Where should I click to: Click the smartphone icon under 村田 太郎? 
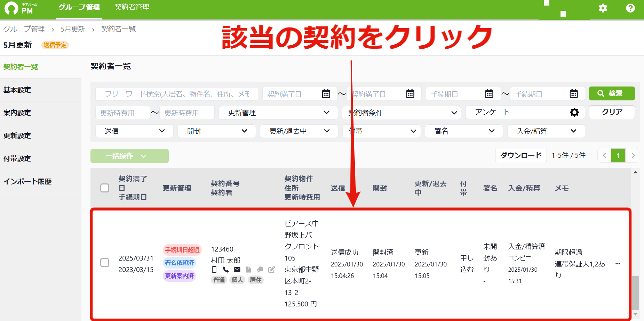click(x=214, y=270)
